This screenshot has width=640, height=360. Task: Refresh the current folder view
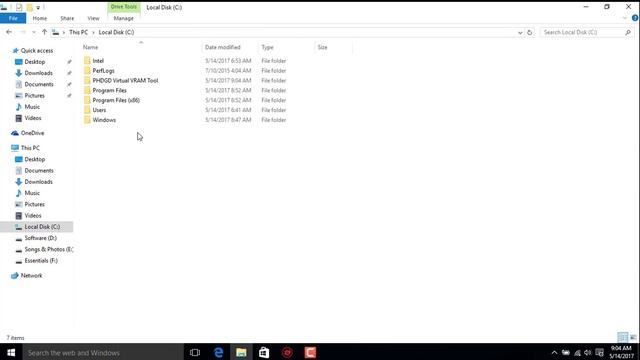pos(530,32)
